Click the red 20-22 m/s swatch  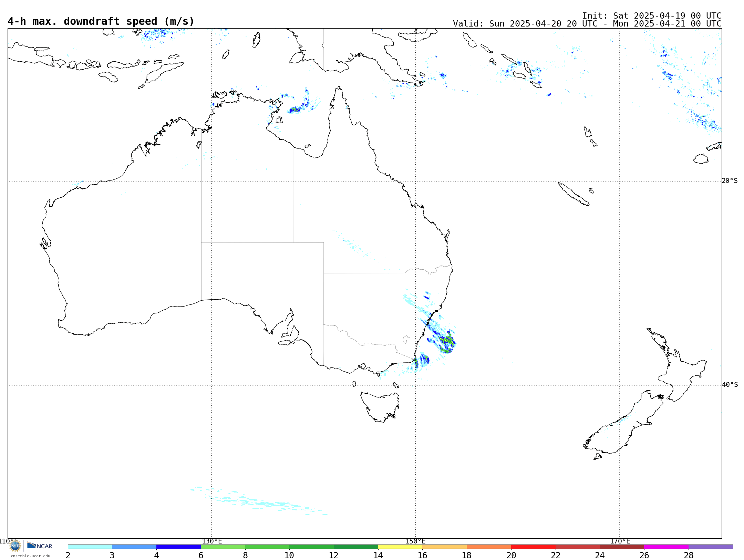coord(533,547)
